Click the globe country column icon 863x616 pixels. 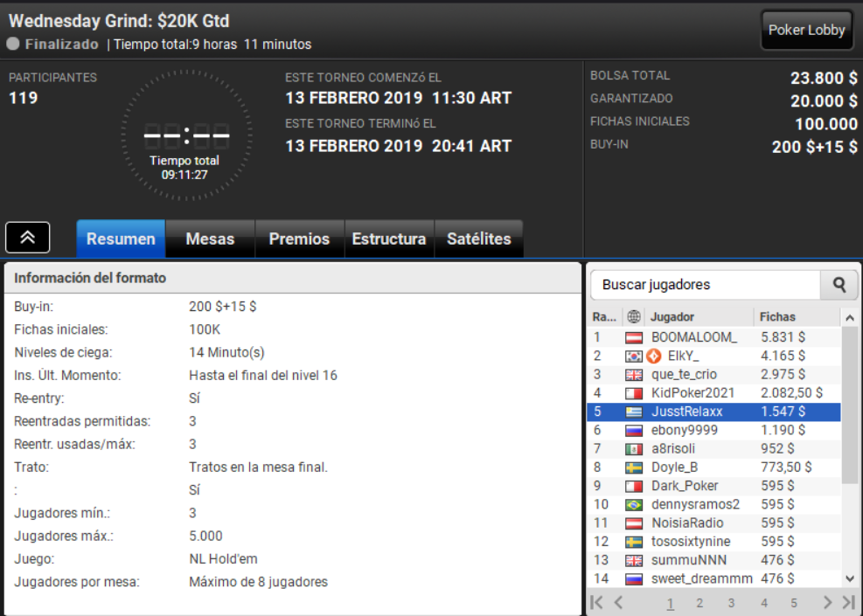[634, 317]
